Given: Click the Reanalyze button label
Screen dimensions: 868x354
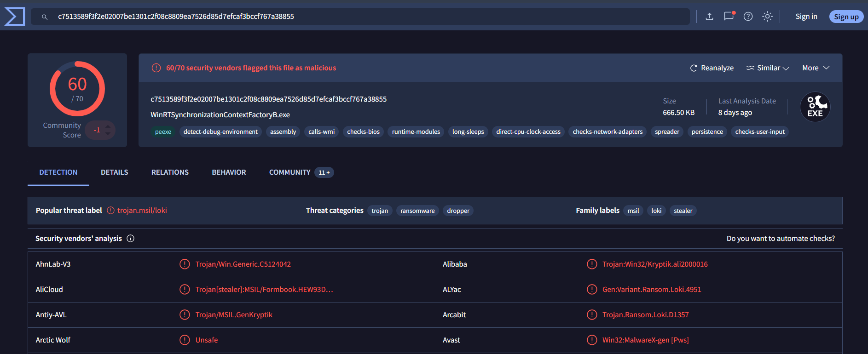Looking at the screenshot, I should pos(717,68).
